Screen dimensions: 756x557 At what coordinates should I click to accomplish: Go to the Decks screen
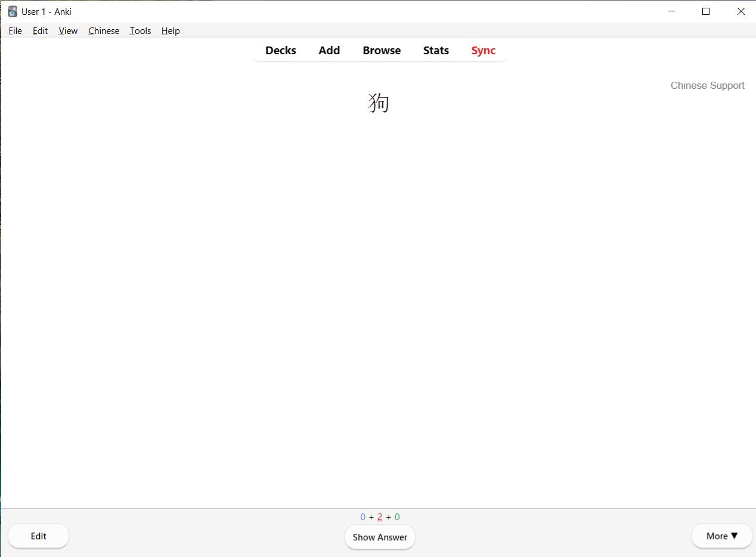tap(281, 51)
